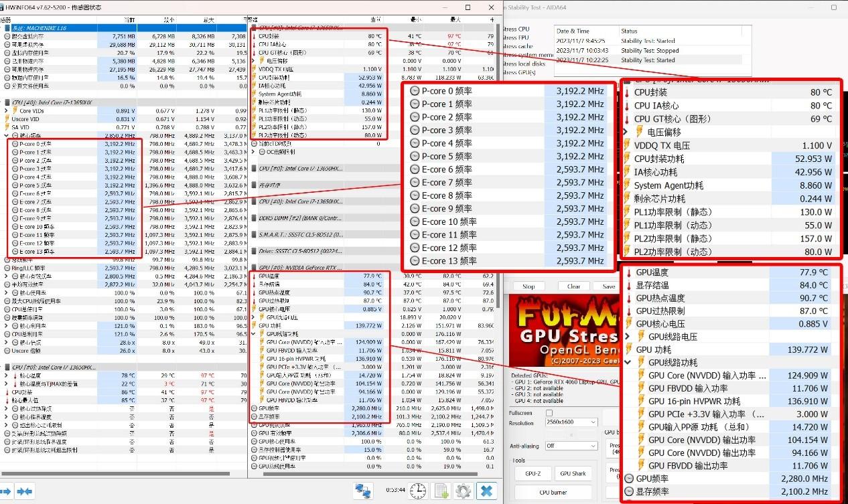Viewport: 848px width, 504px height.
Task: Open HWiNFO sensor settings gear icon
Action: click(x=464, y=491)
